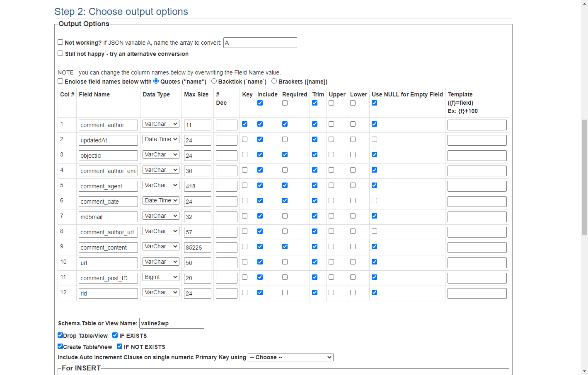588x375 pixels.
Task: Edit the Schema.Table name field 'valine2wp'
Action: tap(172, 323)
